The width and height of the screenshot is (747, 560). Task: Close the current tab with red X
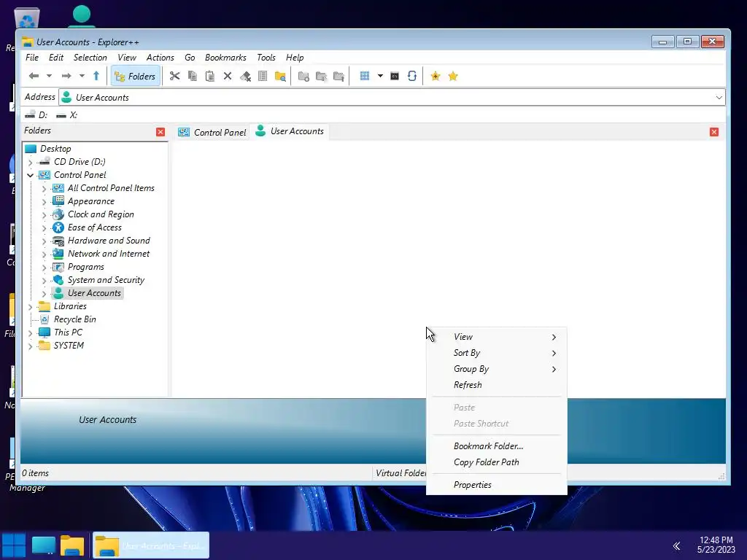pos(714,132)
